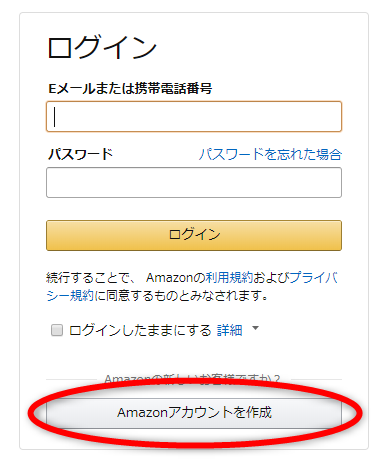This screenshot has width=388, height=459.
Task: Enable the ログインしたままにする checkbox
Action: point(57,330)
